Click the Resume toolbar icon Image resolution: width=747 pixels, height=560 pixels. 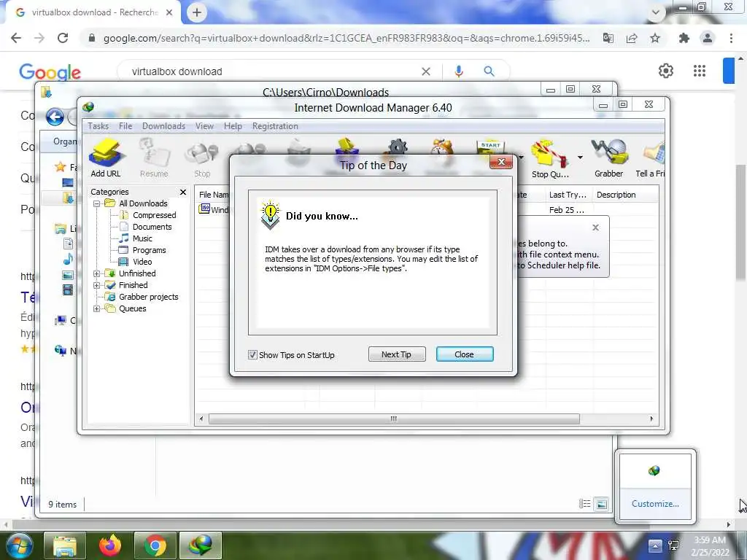point(154,158)
